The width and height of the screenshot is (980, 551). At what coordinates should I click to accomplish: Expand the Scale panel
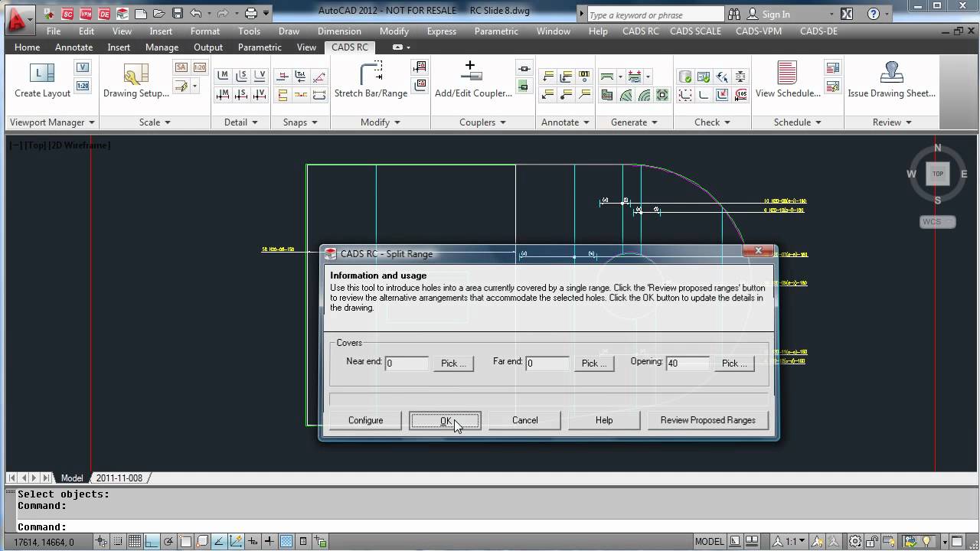(x=155, y=122)
